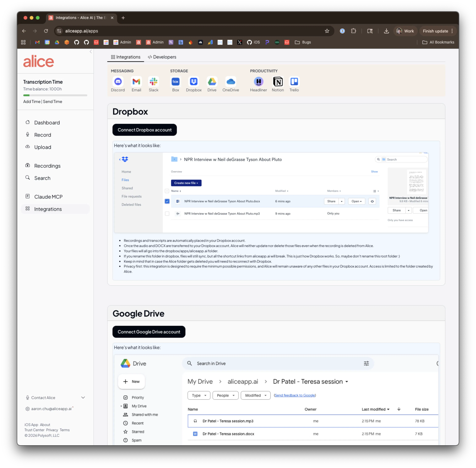The height and width of the screenshot is (468, 476).
Task: Reload the aliceapp.ai page
Action: point(46,31)
